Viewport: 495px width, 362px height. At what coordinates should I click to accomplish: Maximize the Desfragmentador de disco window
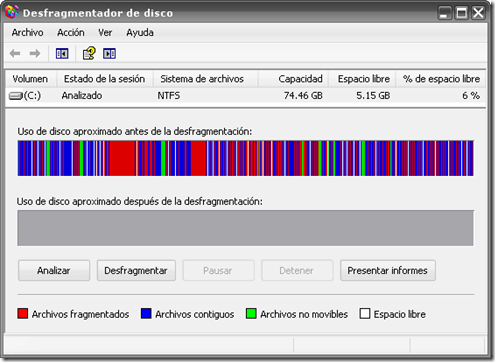pos(462,13)
